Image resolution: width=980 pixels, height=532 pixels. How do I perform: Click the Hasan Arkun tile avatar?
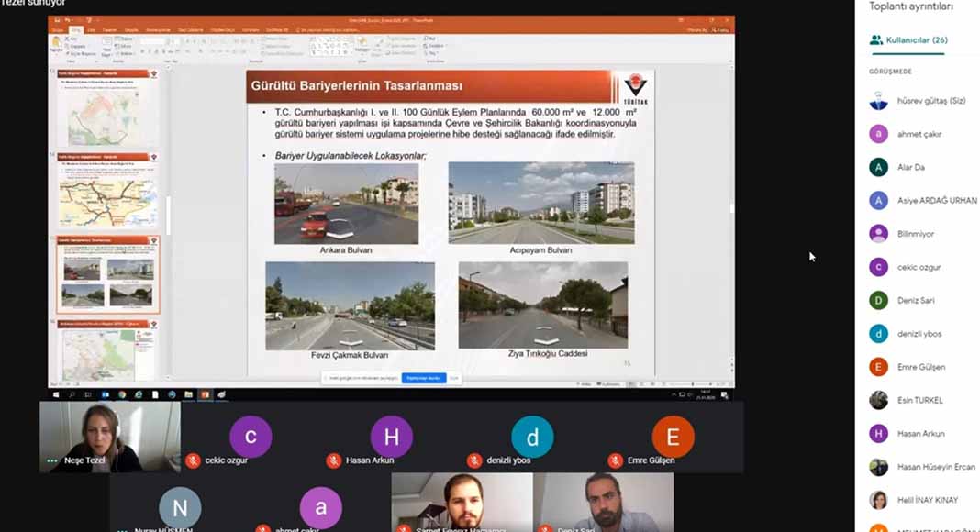pos(391,437)
